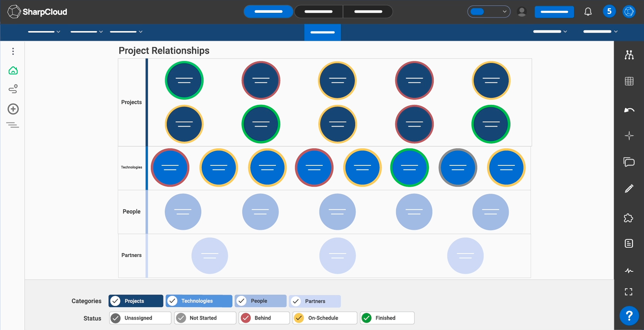This screenshot has height=330, width=644.
Task: Open the document notes icon in right panel
Action: coord(629,243)
